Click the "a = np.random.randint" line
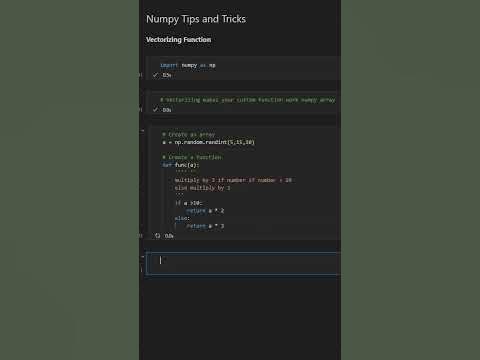 point(208,142)
